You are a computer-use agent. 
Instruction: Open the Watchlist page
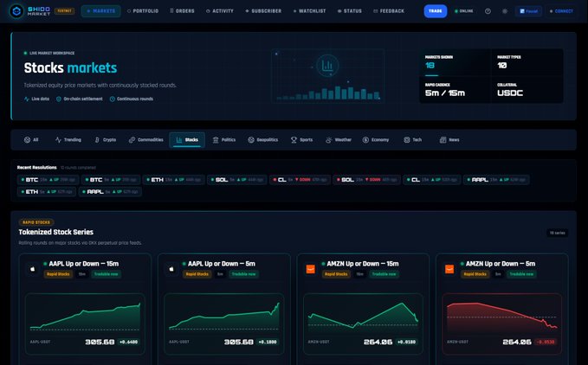click(x=309, y=11)
